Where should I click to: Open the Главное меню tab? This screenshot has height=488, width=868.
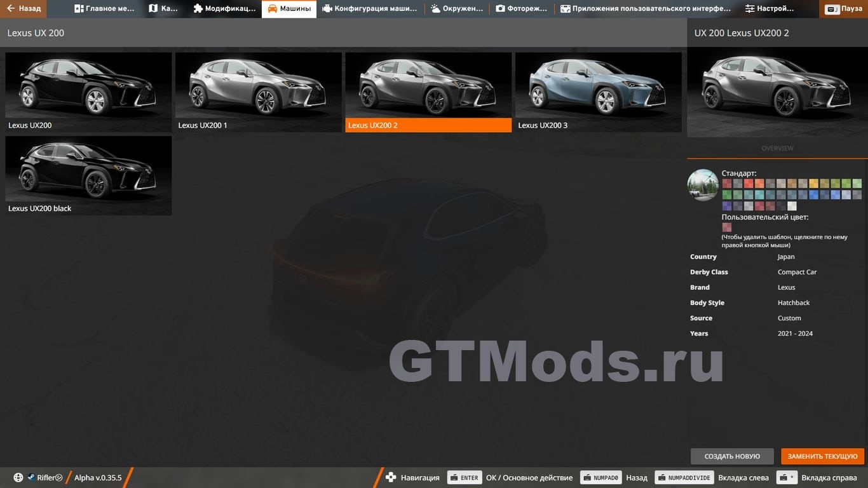(105, 9)
